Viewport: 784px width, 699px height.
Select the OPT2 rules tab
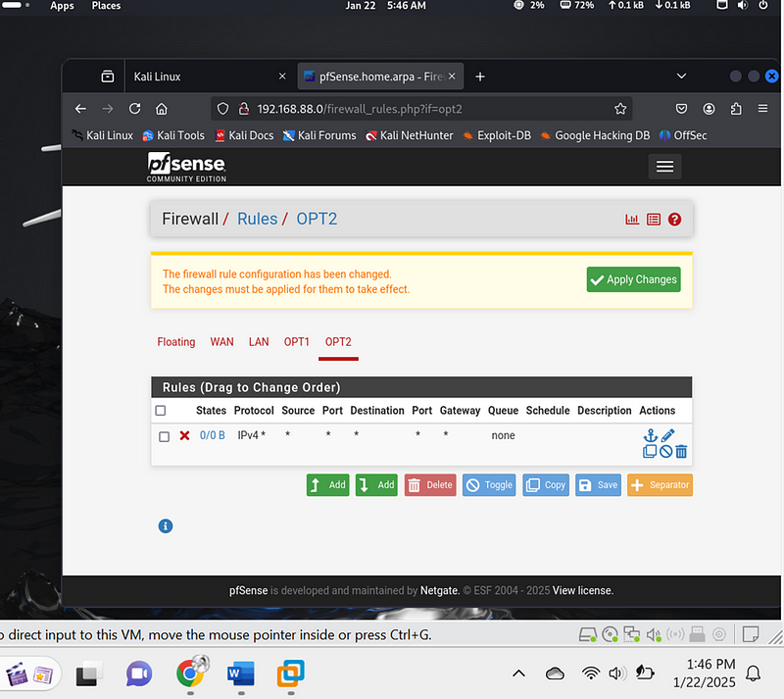coord(338,342)
